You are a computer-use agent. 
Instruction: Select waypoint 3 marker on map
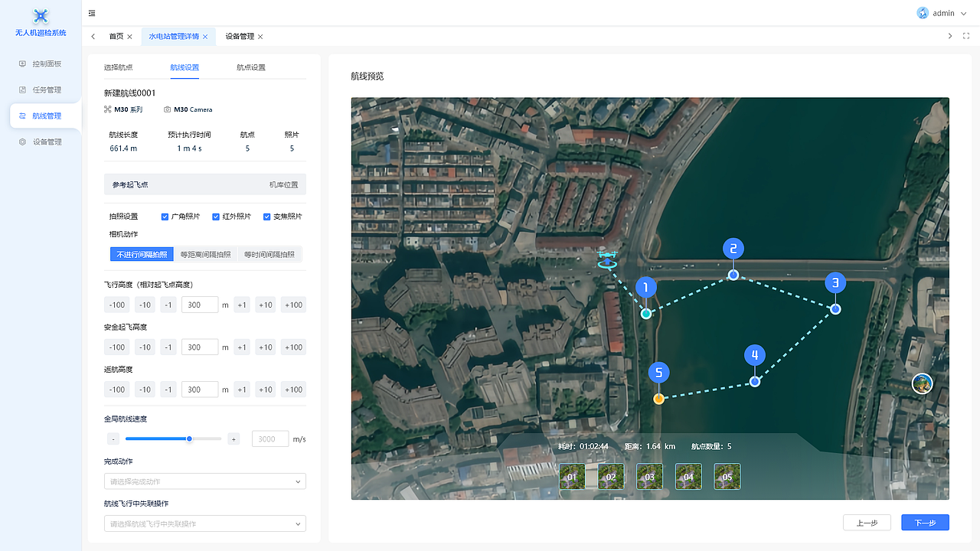[835, 283]
